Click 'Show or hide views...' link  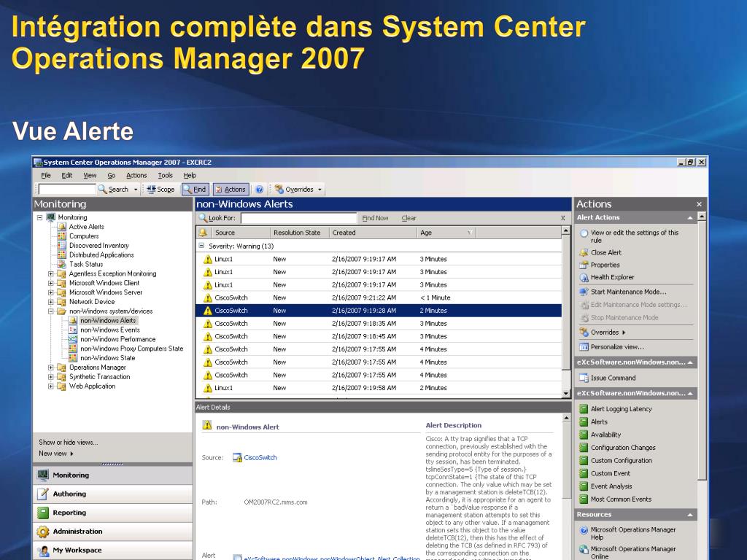[x=68, y=443]
